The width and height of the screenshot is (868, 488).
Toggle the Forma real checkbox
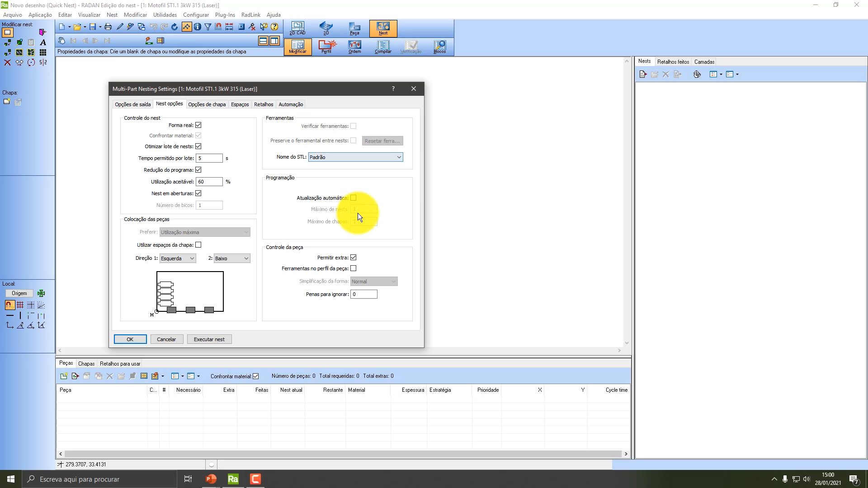[198, 125]
